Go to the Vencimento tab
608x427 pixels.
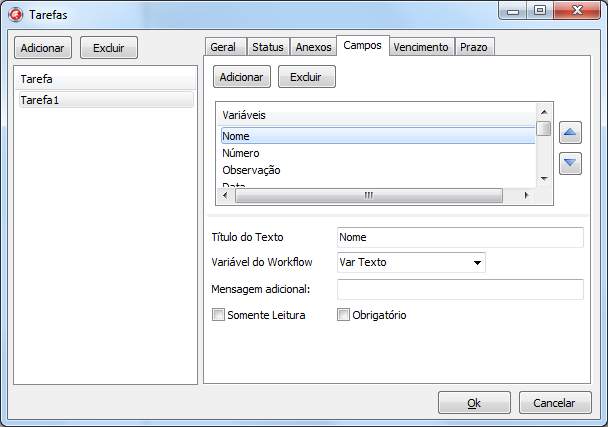(421, 47)
